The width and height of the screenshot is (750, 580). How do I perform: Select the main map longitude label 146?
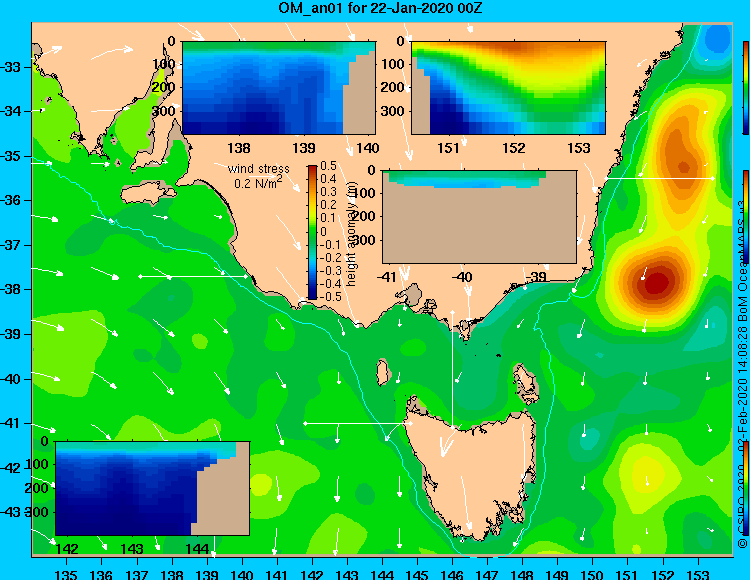click(x=452, y=574)
